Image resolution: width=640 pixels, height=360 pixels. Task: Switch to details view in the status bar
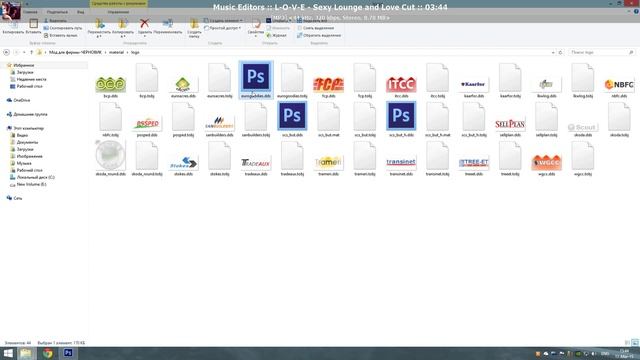pos(627,343)
